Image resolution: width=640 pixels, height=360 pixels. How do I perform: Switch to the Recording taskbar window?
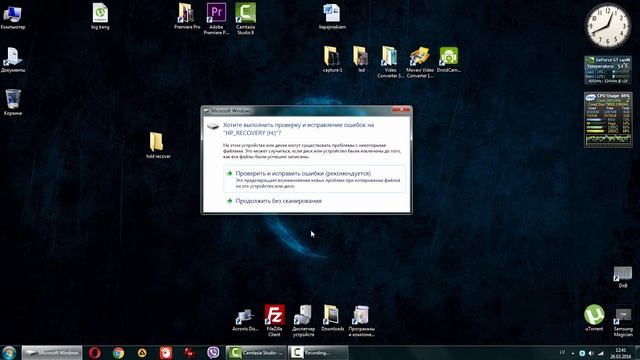pos(318,353)
